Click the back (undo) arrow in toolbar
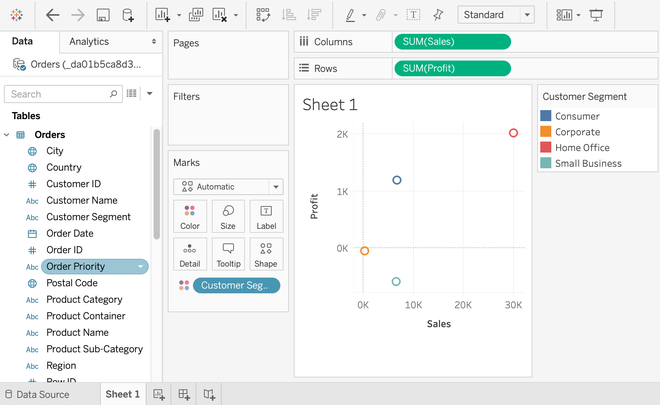This screenshot has width=660, height=405. click(x=52, y=15)
